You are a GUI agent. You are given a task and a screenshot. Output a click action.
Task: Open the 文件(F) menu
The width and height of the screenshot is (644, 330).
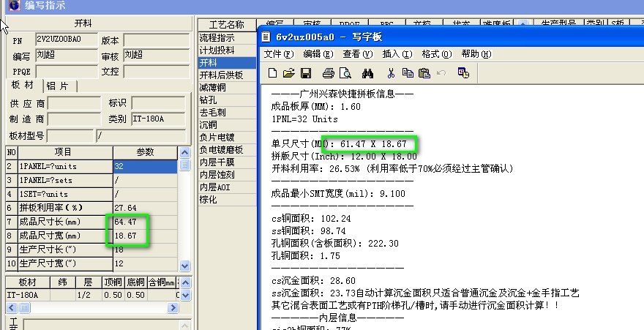(x=279, y=54)
